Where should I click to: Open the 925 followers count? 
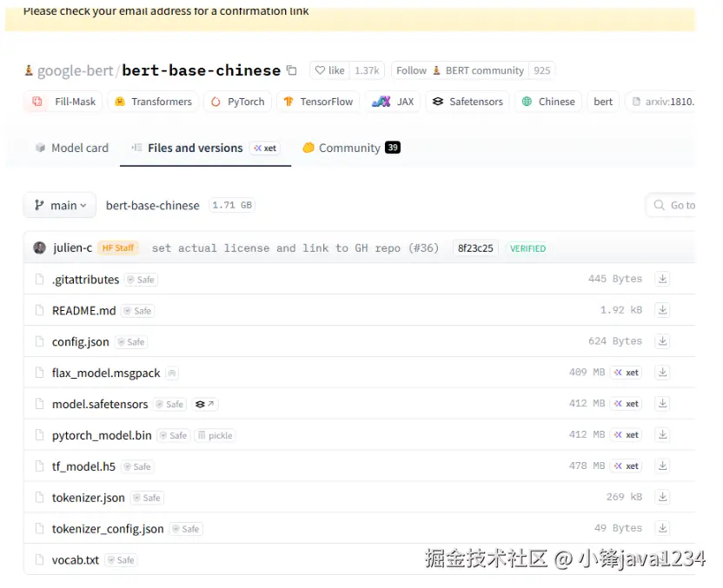click(541, 70)
